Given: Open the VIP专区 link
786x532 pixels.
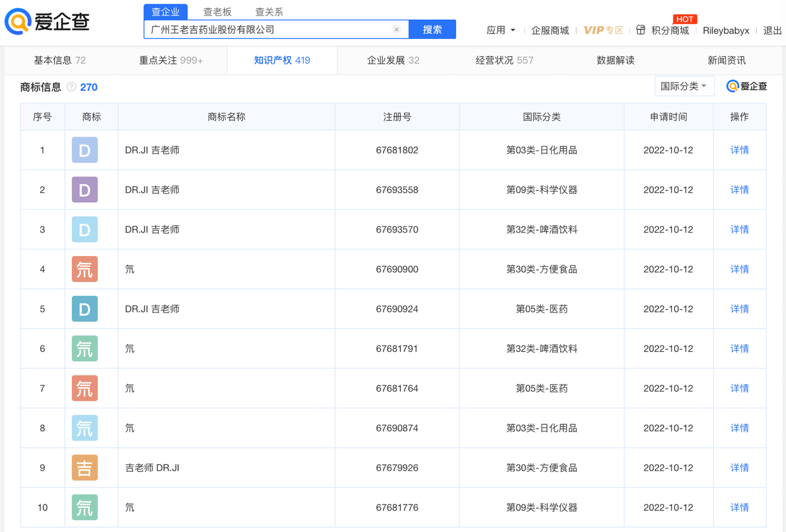Looking at the screenshot, I should (603, 30).
